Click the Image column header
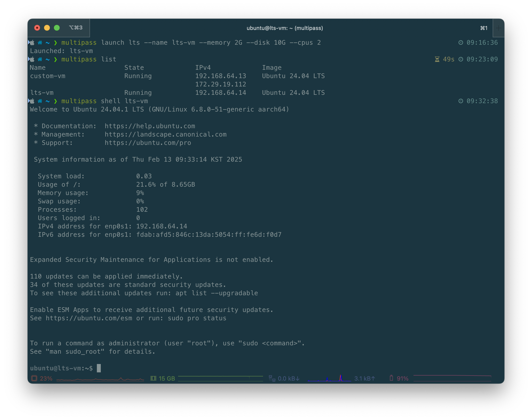 (x=272, y=68)
